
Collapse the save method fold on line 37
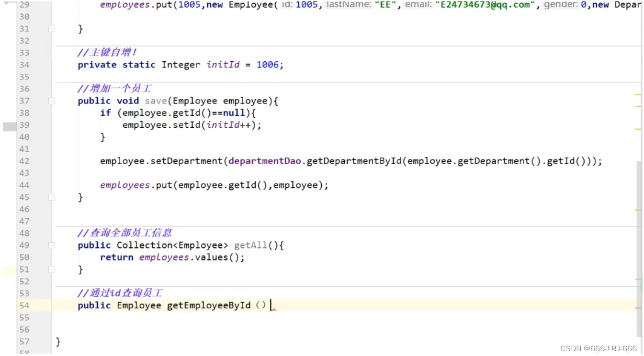coord(52,101)
